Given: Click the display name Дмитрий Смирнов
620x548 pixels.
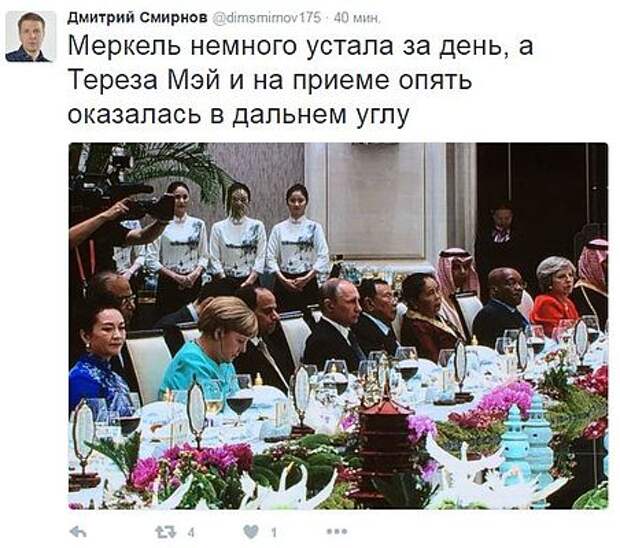Looking at the screenshot, I should (137, 18).
